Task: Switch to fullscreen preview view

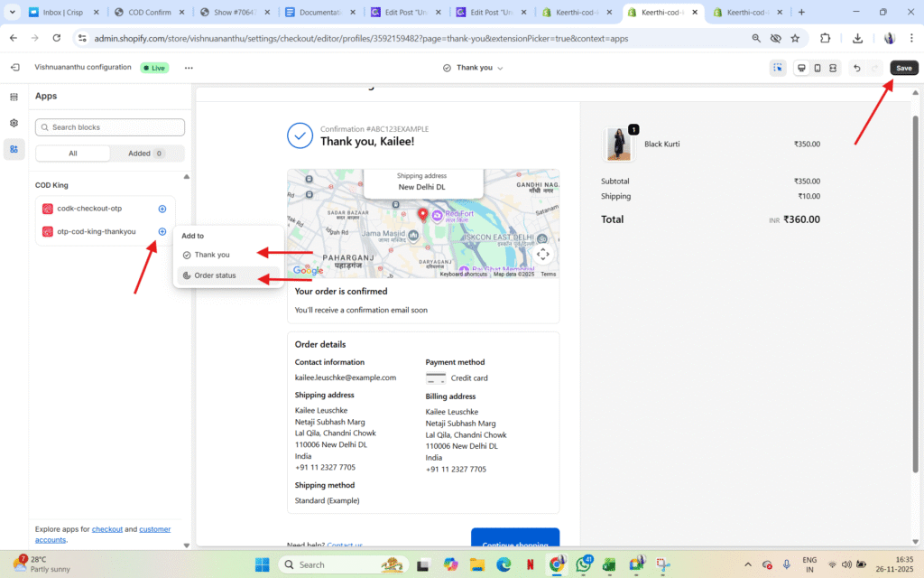Action: (x=833, y=68)
